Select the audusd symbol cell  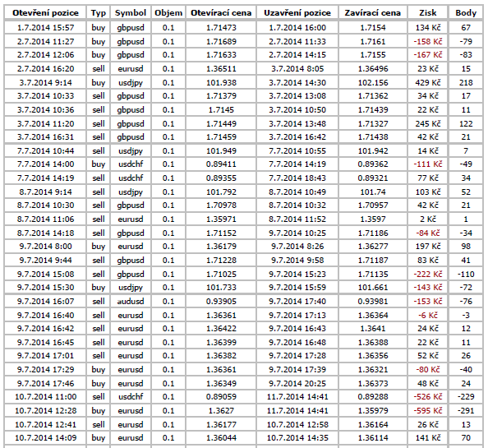tap(131, 302)
